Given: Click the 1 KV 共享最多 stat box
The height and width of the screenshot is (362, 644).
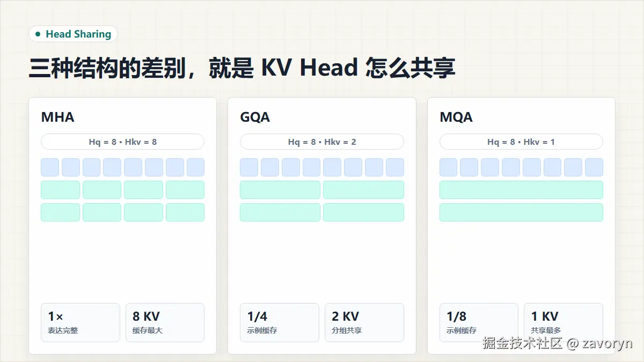Looking at the screenshot, I should [x=563, y=322].
